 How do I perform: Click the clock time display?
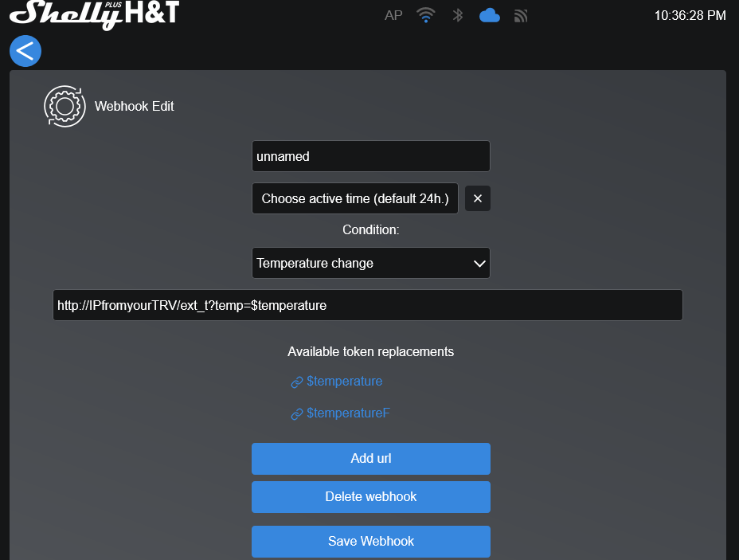[x=690, y=15]
